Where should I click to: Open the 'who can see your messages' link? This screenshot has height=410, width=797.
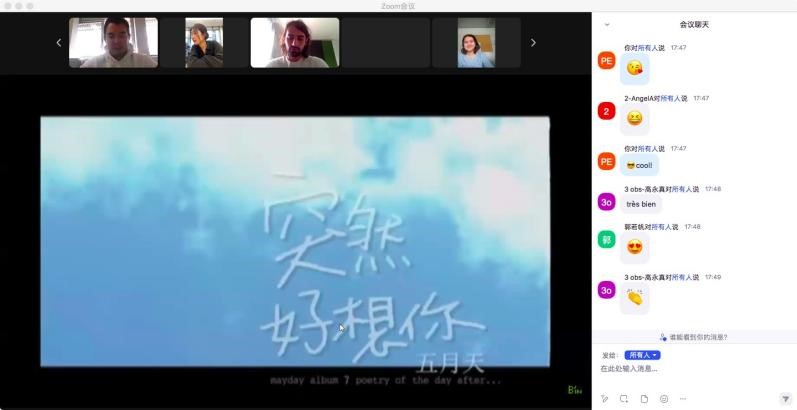(694, 337)
